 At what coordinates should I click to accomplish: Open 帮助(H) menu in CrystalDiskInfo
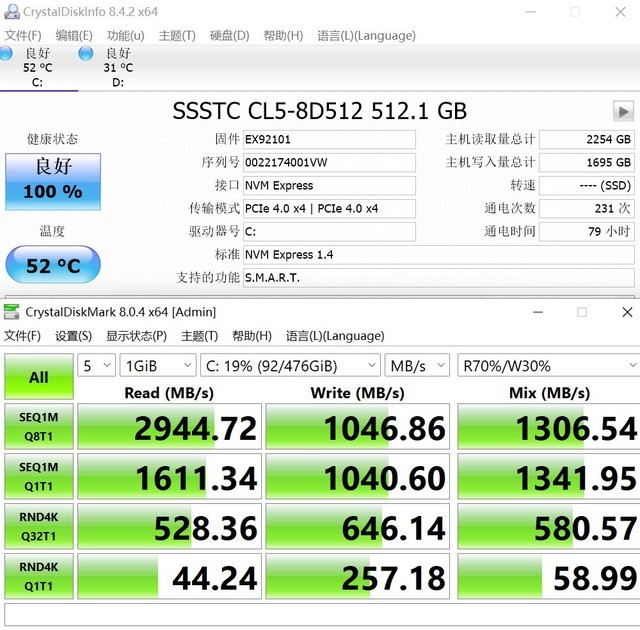(x=283, y=35)
